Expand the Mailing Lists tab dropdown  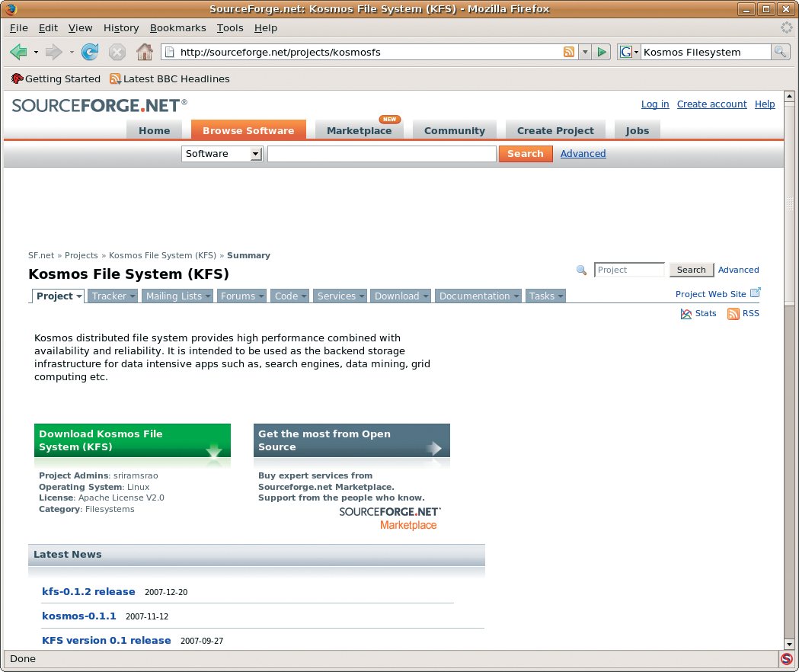pos(208,296)
